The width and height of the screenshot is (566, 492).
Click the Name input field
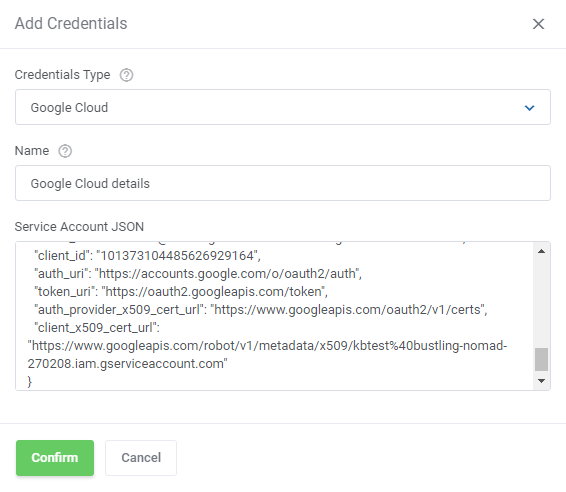283,183
